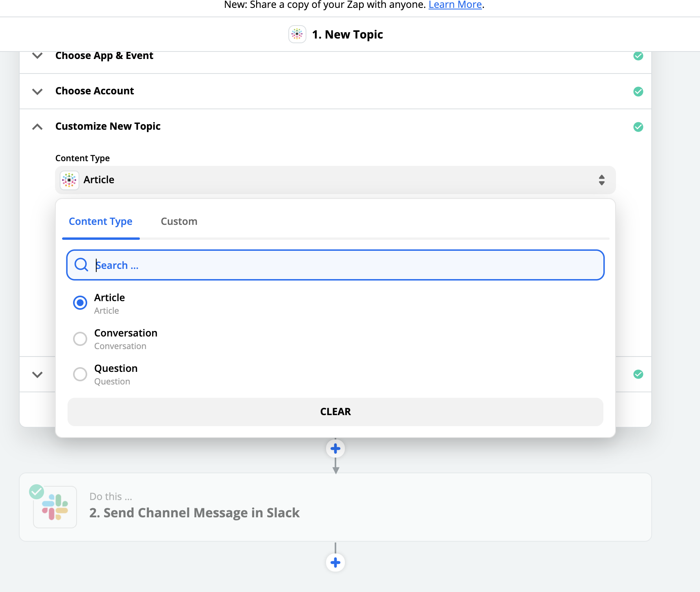700x592 pixels.
Task: Click the Choose App & Event heading
Action: [104, 56]
